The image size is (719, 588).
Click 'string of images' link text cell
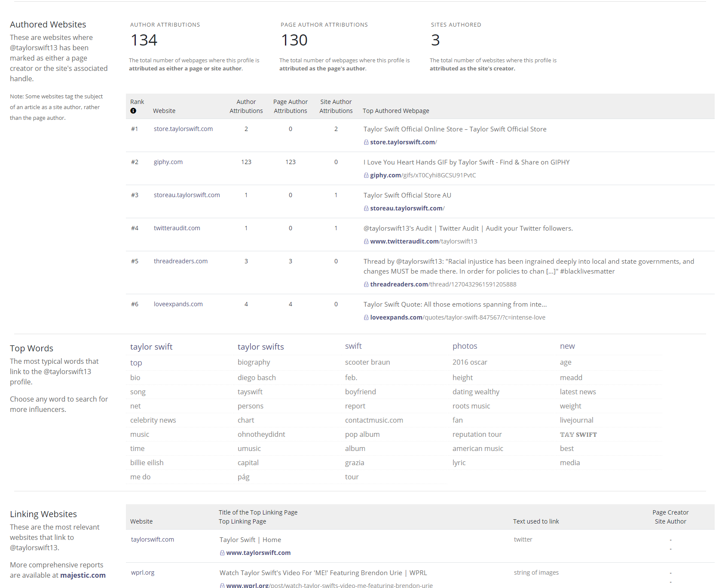536,573
